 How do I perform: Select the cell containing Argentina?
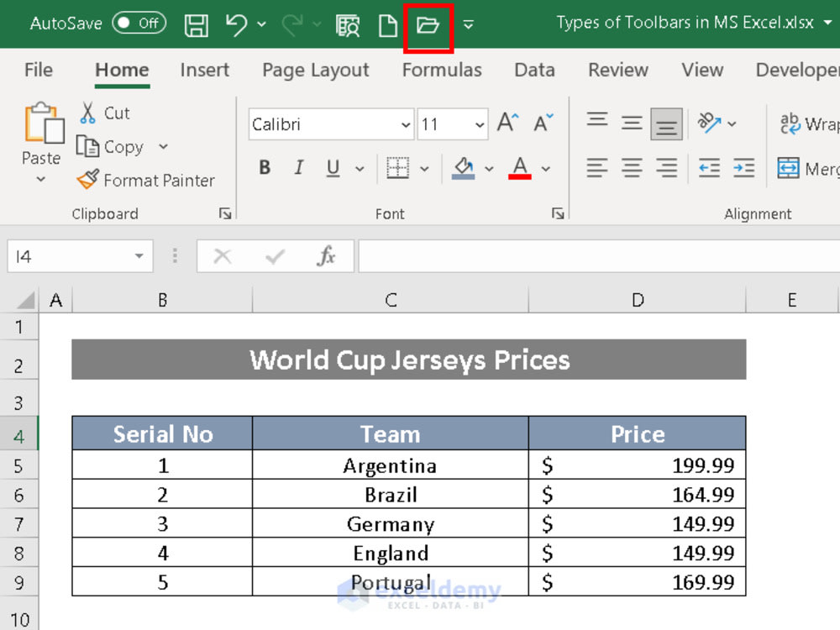(x=390, y=465)
